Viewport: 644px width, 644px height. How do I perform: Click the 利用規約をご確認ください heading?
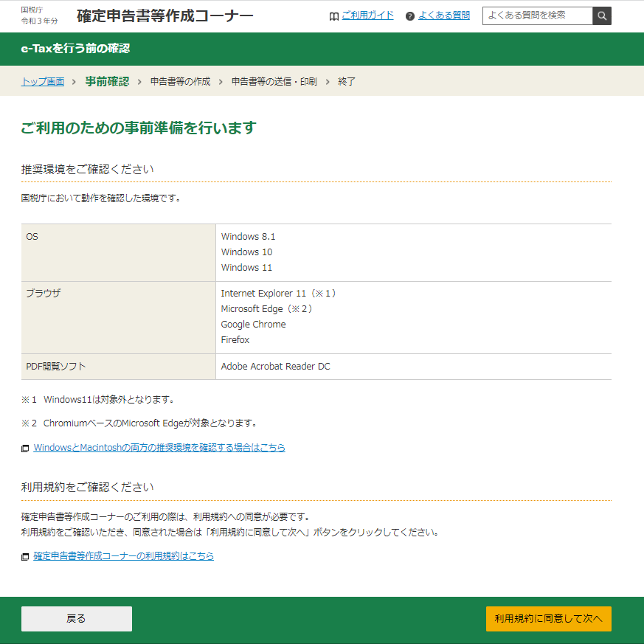(88, 487)
